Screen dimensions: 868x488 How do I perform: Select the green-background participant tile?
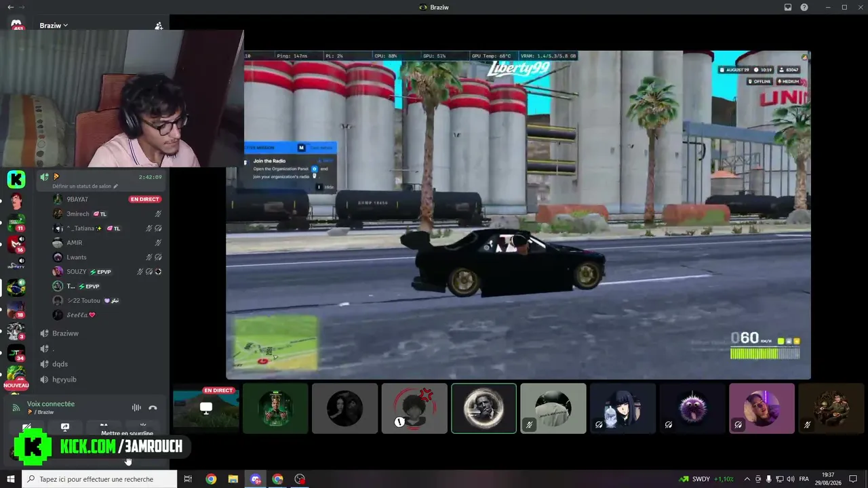pyautogui.click(x=275, y=408)
